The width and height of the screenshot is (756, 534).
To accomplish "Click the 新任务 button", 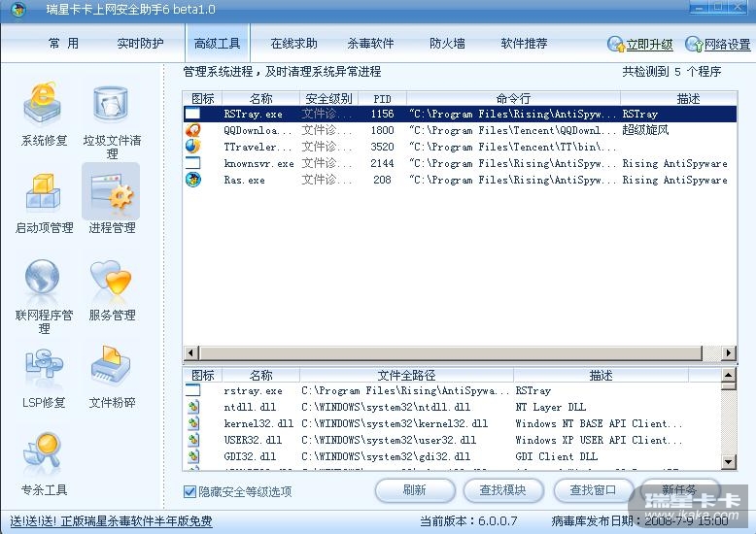I will pyautogui.click(x=680, y=490).
